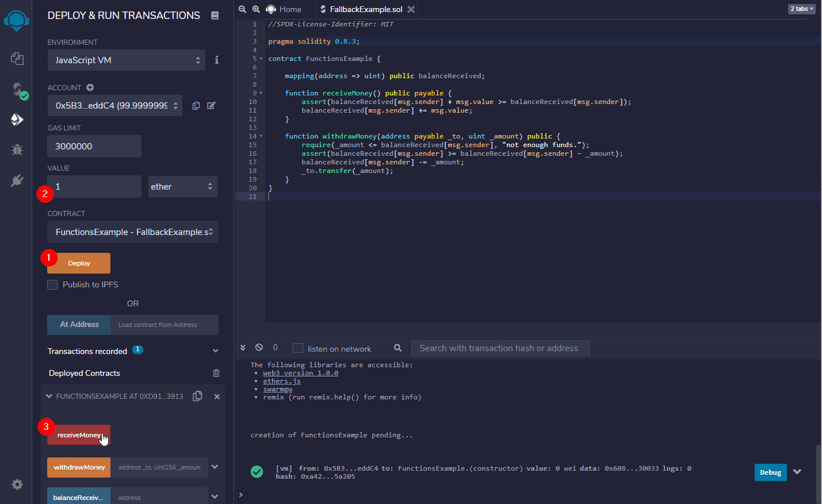Click the pending transactions counter 0
Screen dimensions: 822x504
275,347
